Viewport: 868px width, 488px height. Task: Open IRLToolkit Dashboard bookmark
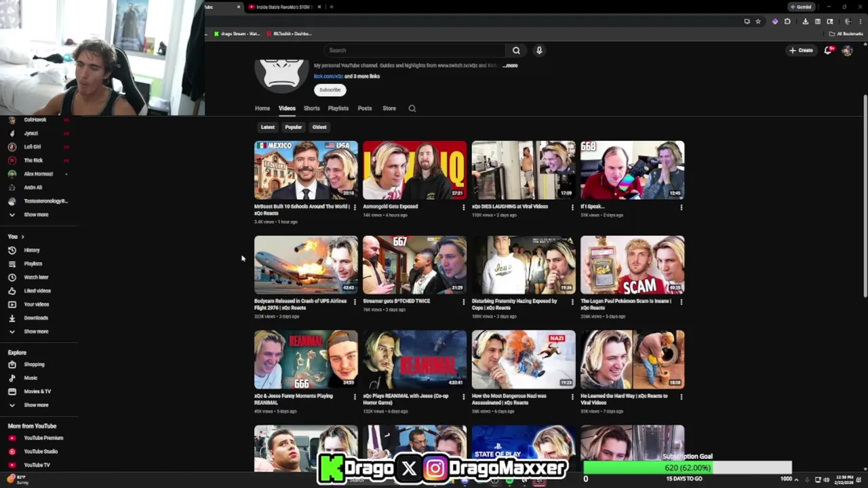(290, 34)
